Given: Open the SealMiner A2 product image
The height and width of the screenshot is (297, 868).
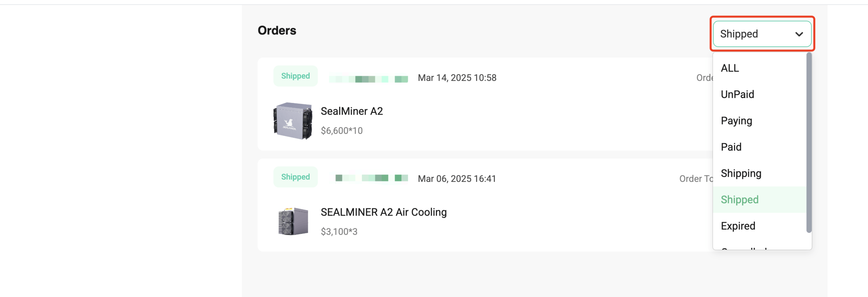Looking at the screenshot, I should coord(293,121).
